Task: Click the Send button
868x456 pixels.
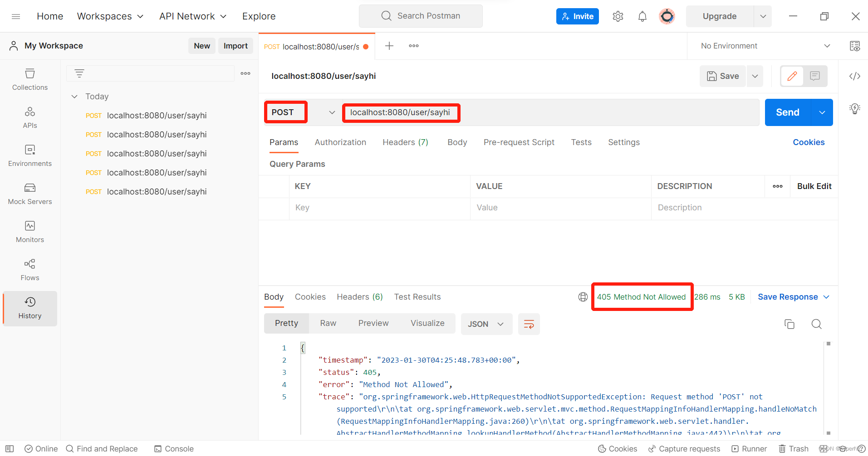Action: (x=788, y=112)
